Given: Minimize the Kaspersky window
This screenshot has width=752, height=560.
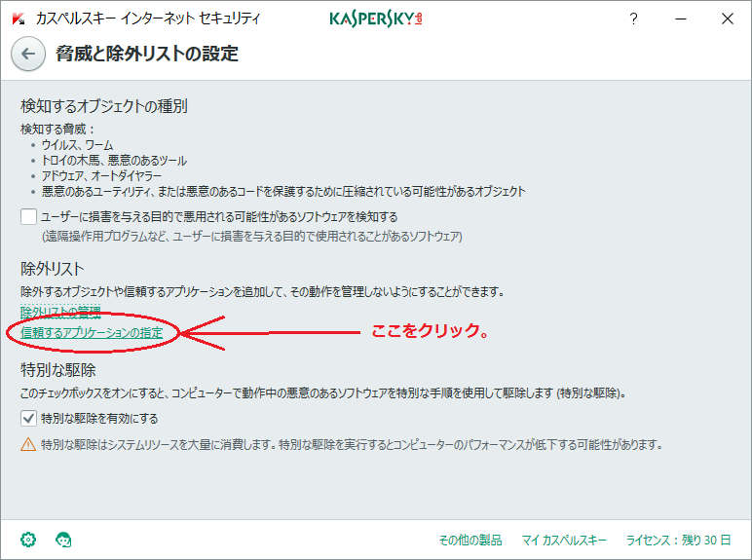Looking at the screenshot, I should click(680, 19).
